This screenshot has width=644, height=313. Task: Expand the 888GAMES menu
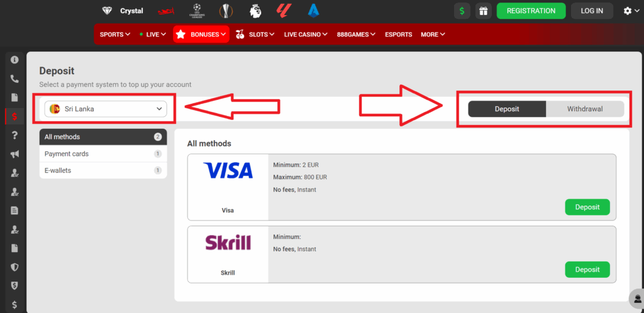click(x=356, y=35)
